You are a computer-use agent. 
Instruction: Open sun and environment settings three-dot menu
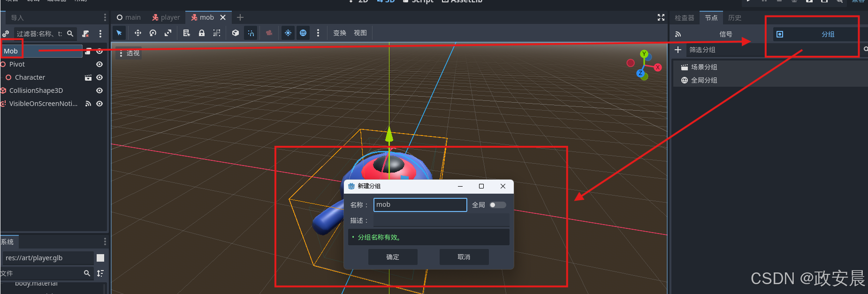[318, 33]
